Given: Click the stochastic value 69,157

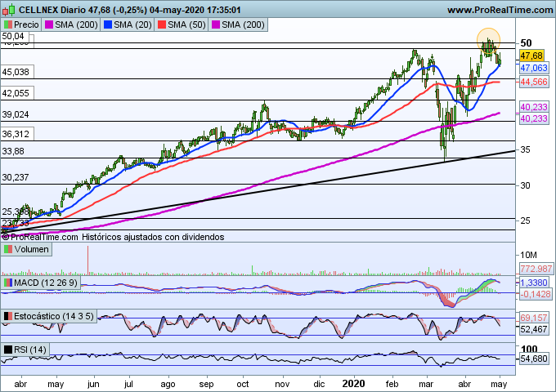Looking at the screenshot, I should (534, 318).
